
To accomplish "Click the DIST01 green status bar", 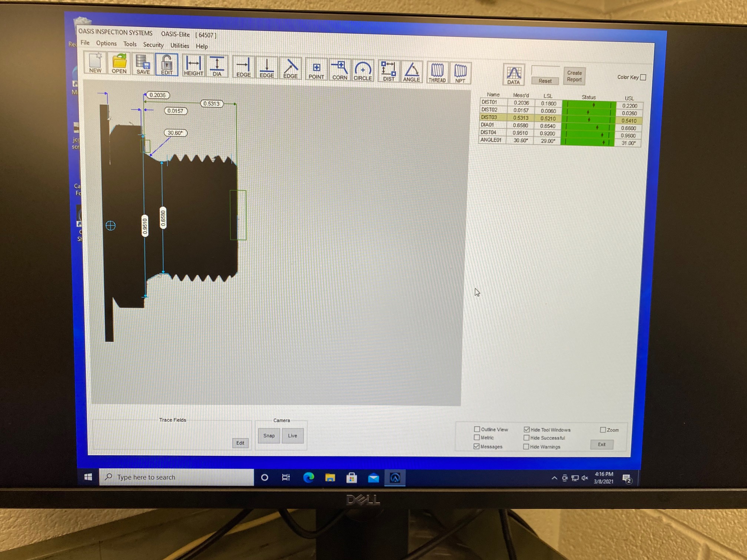I will [589, 105].
